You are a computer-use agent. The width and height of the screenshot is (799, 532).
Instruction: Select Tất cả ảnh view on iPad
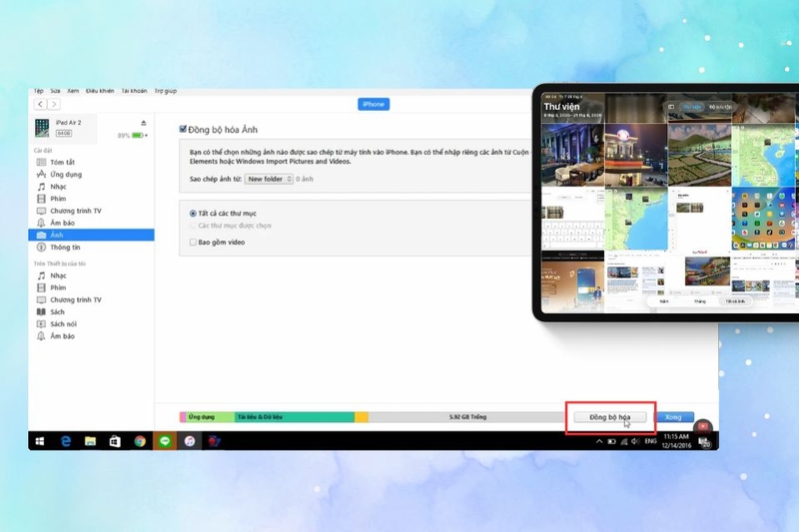(735, 301)
